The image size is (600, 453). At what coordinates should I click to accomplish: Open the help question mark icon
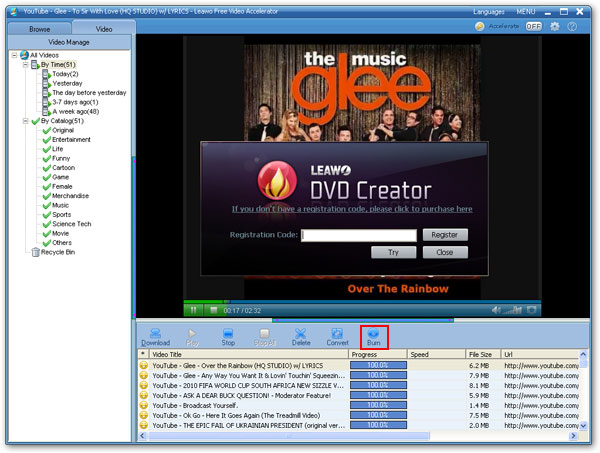(x=572, y=26)
